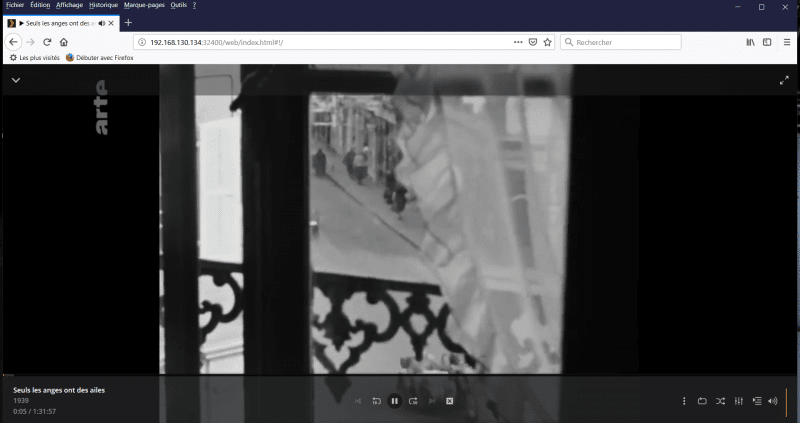Screen dimensions: 800x423
Task: Open the Historique menu
Action: [x=103, y=5]
